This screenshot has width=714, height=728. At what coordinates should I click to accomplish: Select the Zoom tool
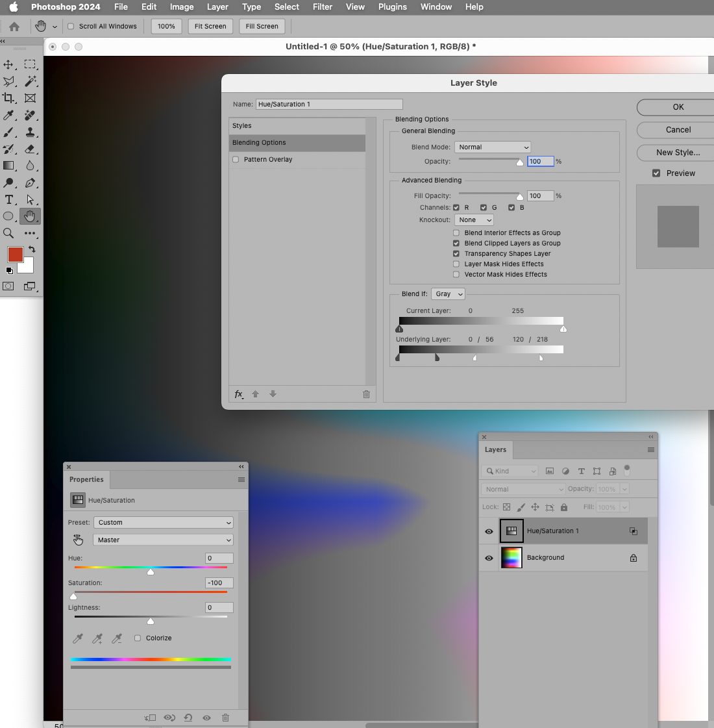click(x=9, y=233)
